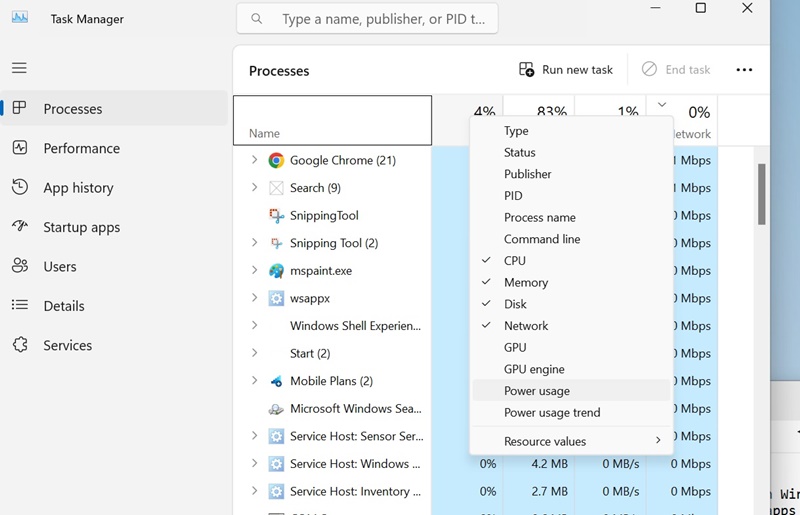Uncheck the Memory column option
800x515 pixels.
(x=526, y=283)
